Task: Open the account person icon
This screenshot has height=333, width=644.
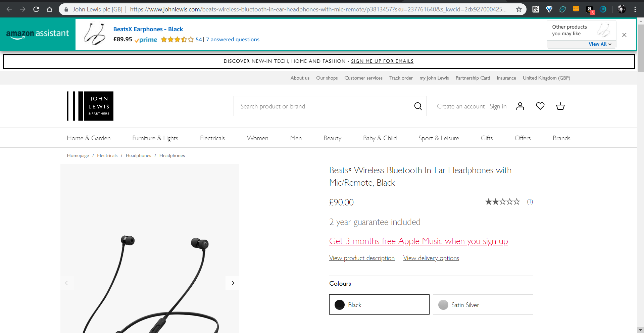Action: [520, 106]
